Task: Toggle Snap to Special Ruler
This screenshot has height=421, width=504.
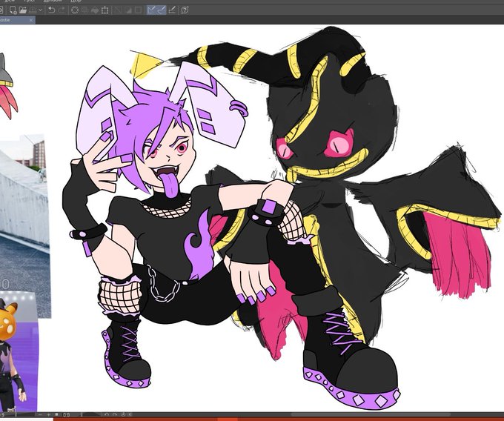Action: click(162, 10)
